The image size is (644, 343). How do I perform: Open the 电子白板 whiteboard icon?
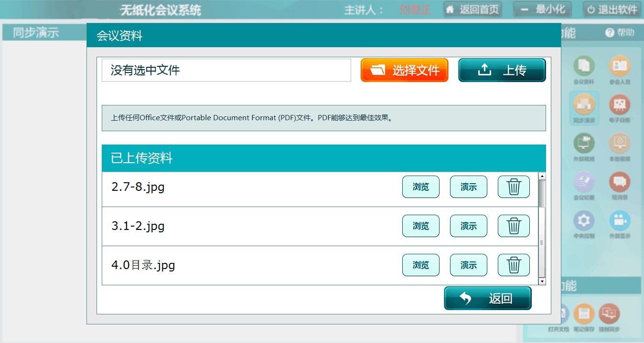pyautogui.click(x=619, y=105)
